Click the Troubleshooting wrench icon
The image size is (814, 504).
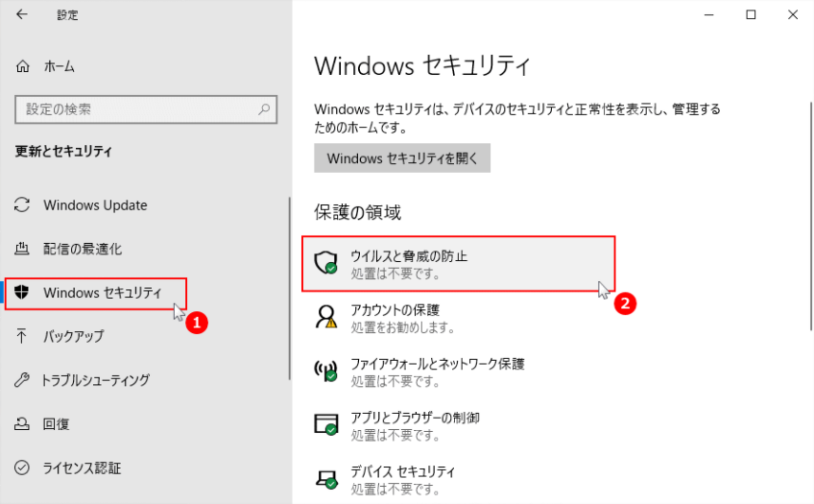point(23,380)
